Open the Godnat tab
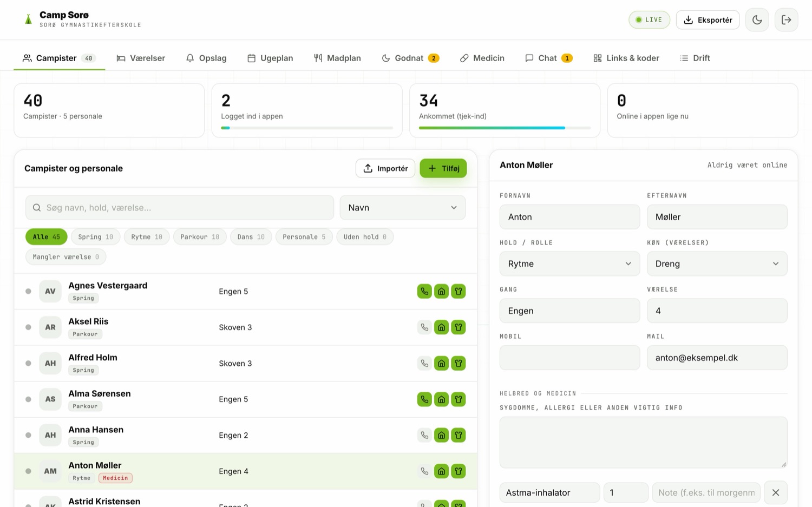This screenshot has height=507, width=812. click(x=410, y=58)
